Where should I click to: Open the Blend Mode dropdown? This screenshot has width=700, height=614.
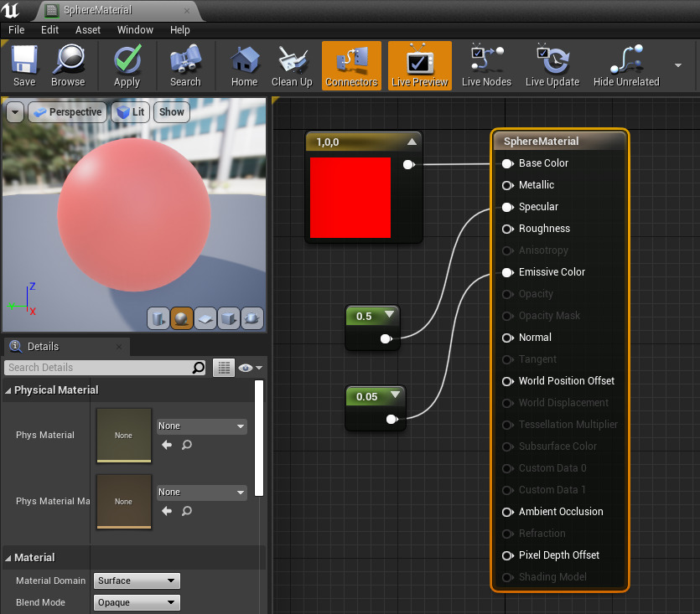coord(137,602)
